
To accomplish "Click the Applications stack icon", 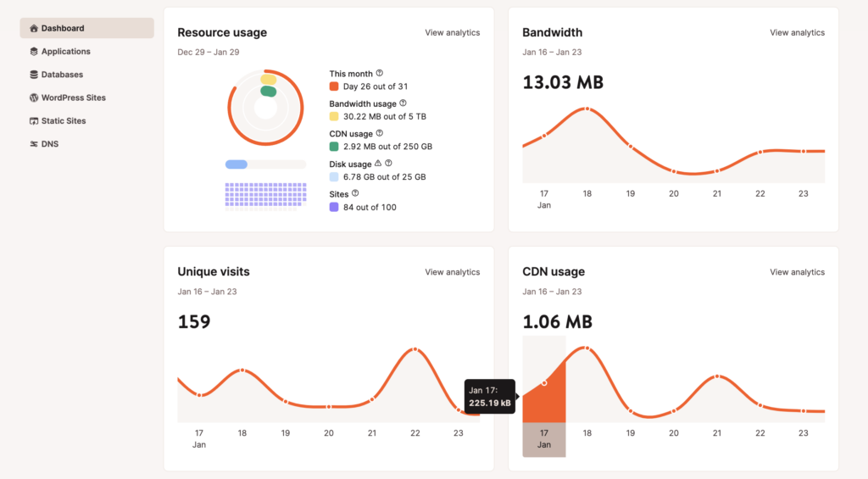I will pos(34,52).
